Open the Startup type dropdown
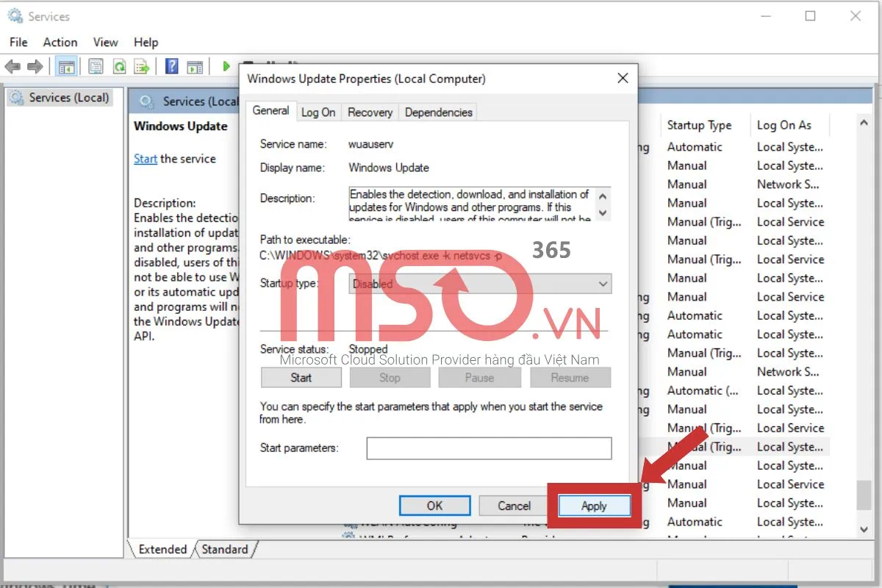The image size is (882, 588). point(479,284)
